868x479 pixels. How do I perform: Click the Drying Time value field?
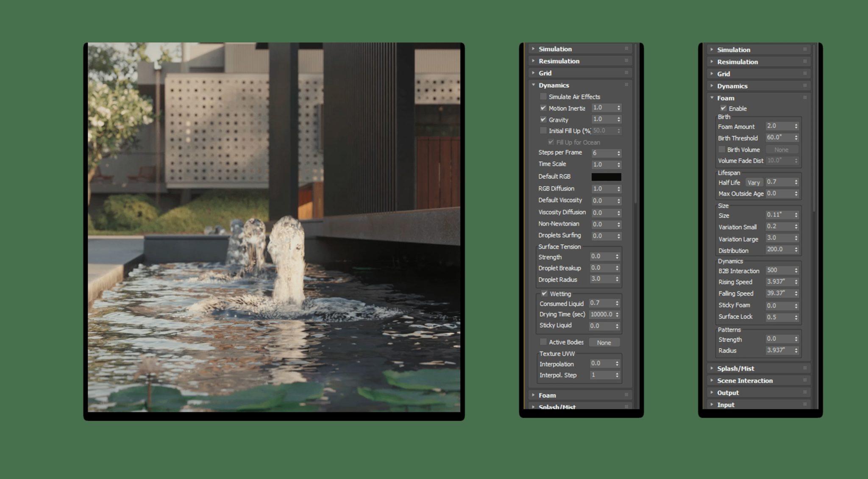(x=601, y=314)
